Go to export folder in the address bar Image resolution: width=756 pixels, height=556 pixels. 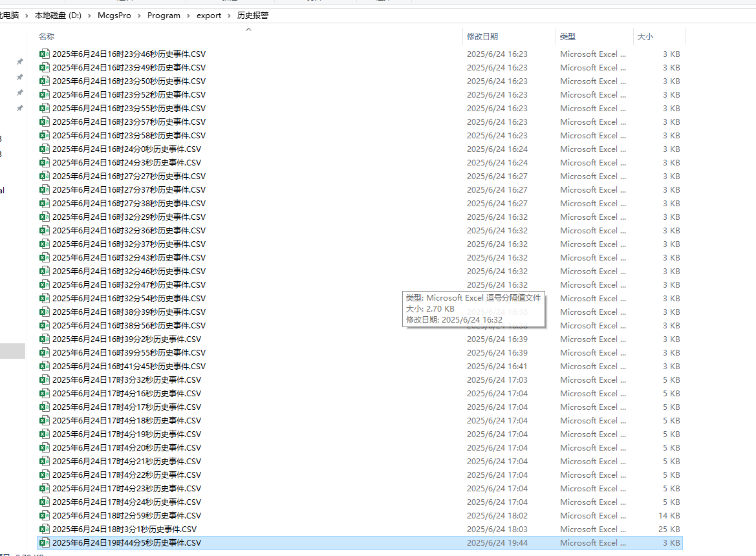click(x=209, y=16)
